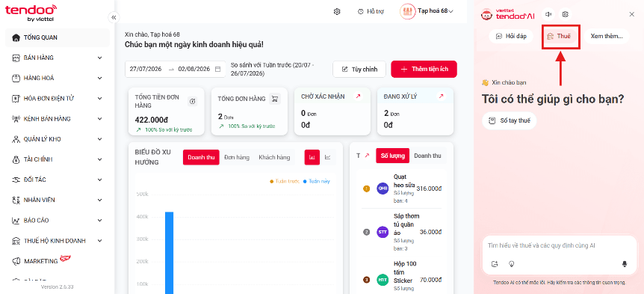
Task: Go to Tổng quan in sidebar
Action: click(x=58, y=37)
